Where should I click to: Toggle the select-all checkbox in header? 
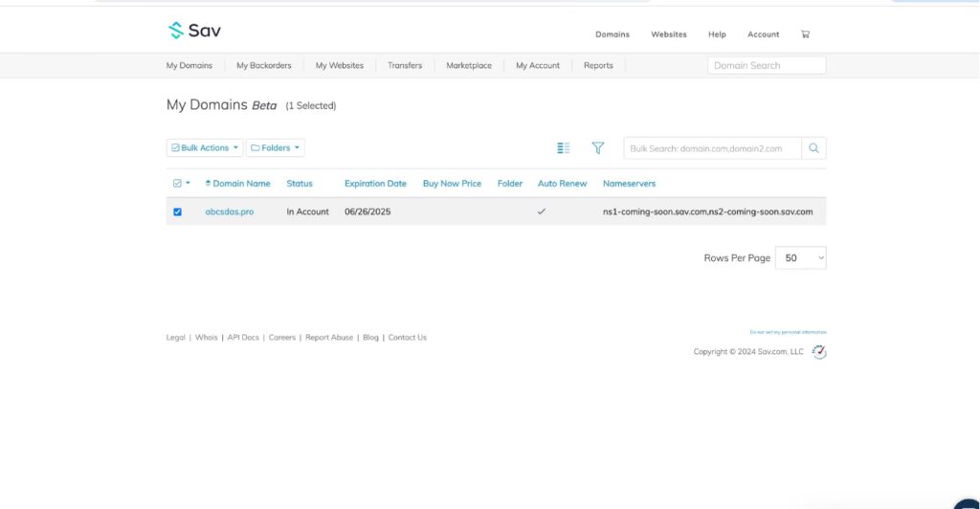tap(177, 184)
